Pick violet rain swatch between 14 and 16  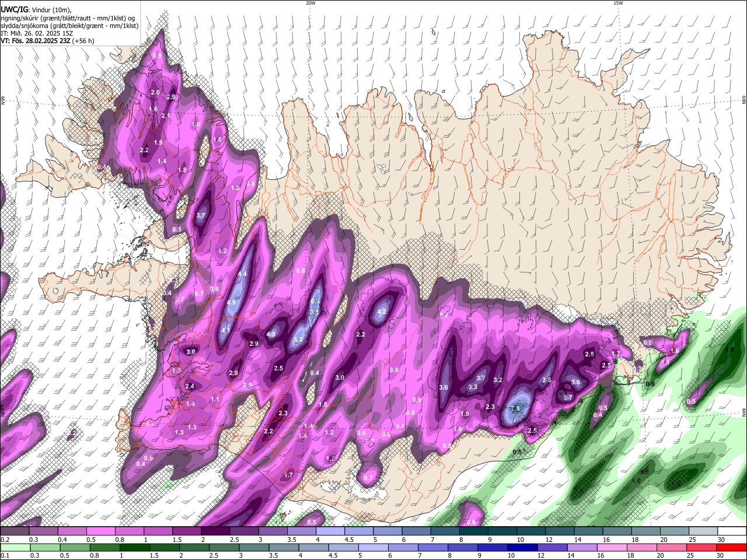coord(581,548)
